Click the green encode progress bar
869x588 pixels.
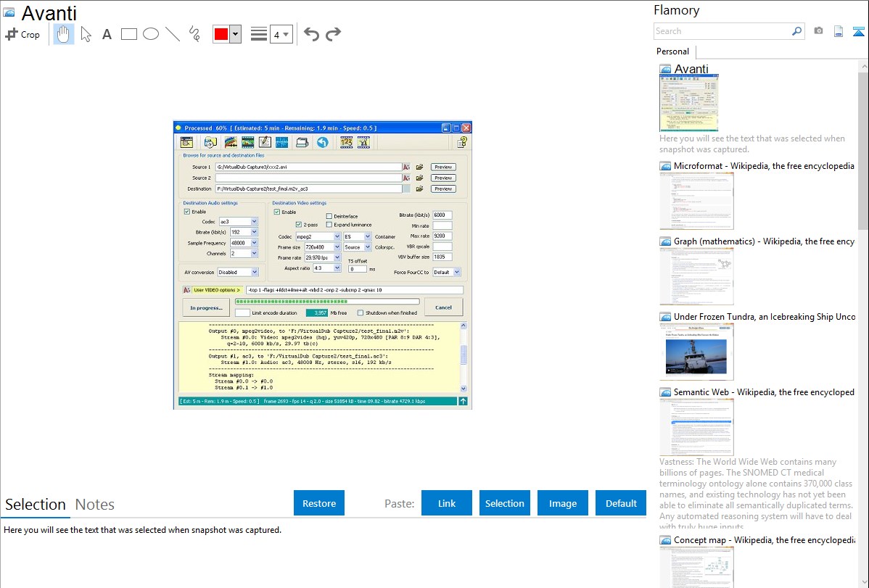[x=327, y=302]
